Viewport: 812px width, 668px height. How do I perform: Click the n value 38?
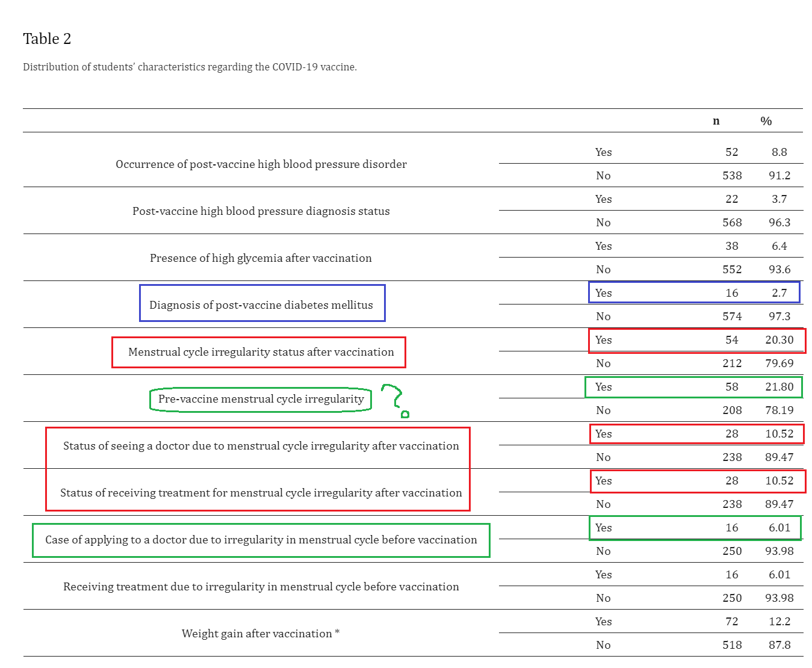[x=732, y=246]
